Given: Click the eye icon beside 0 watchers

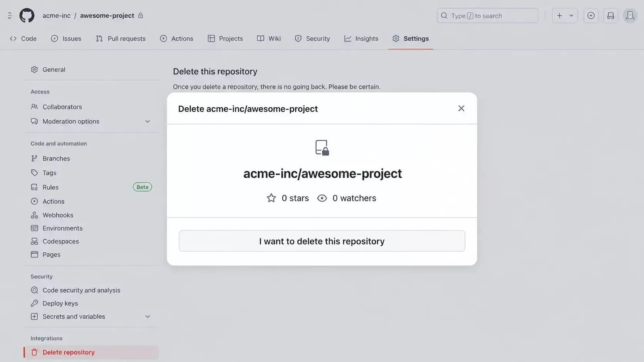Looking at the screenshot, I should pyautogui.click(x=322, y=198).
